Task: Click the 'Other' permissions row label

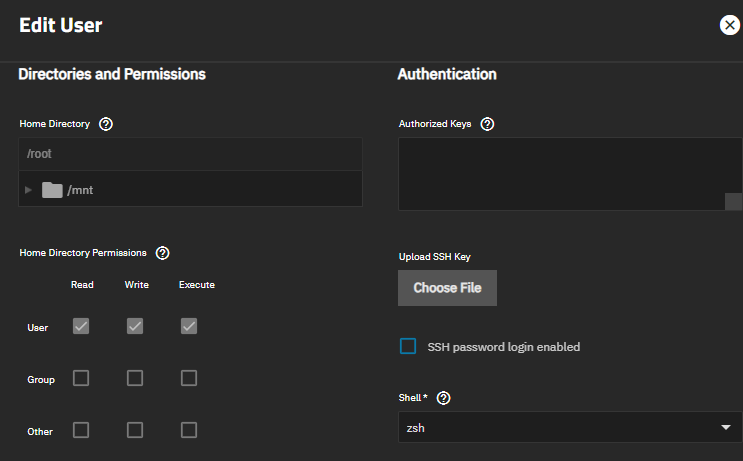Action: click(40, 432)
